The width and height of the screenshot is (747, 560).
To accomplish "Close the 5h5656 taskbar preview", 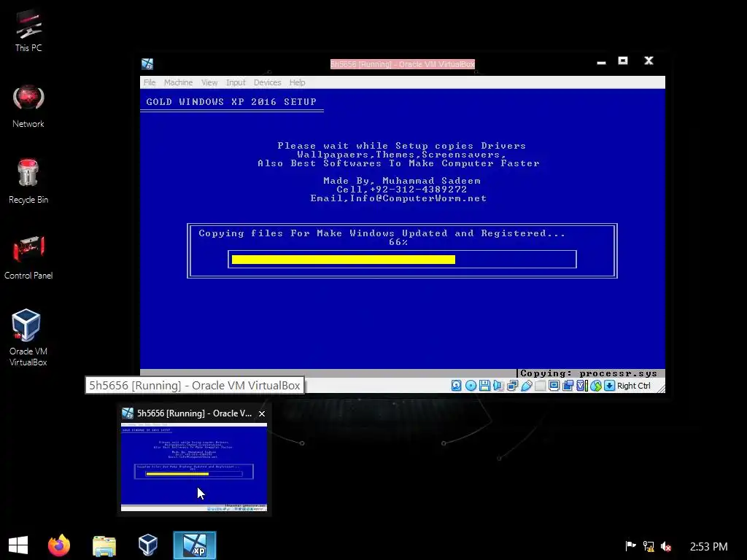I will [x=262, y=414].
